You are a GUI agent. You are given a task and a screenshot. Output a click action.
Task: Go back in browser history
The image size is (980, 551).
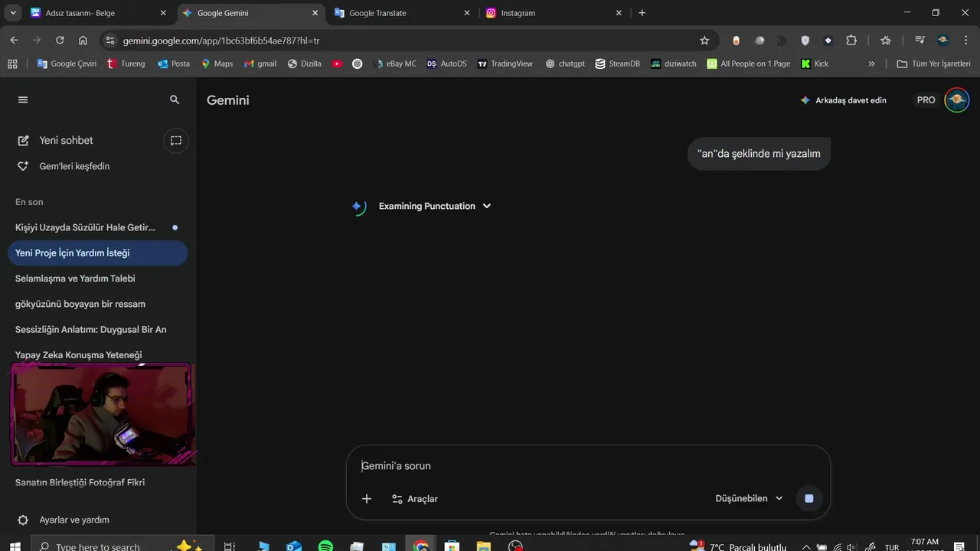(x=14, y=41)
